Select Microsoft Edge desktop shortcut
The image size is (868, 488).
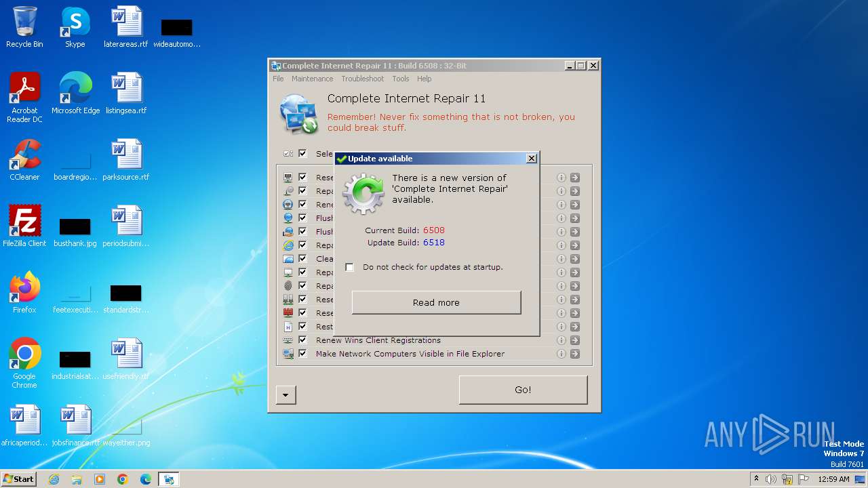tap(75, 94)
